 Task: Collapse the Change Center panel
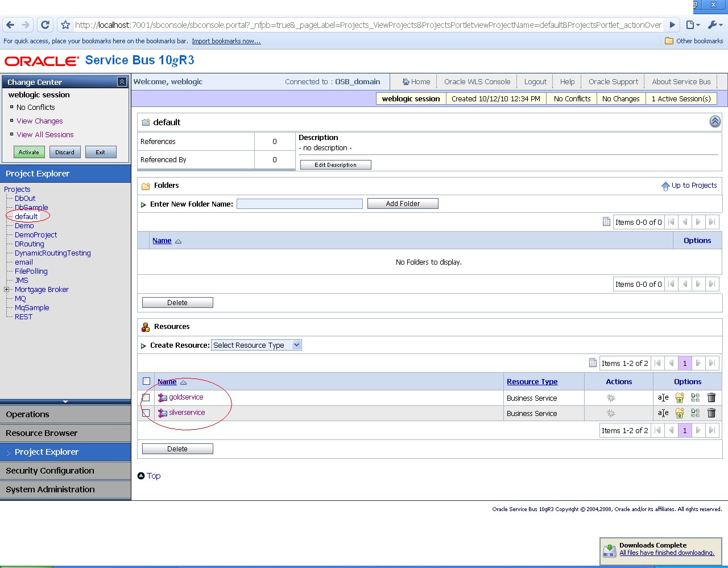coord(122,82)
